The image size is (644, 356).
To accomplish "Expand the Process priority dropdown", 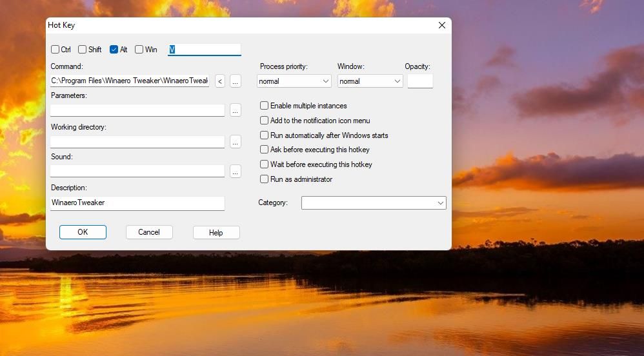I will click(x=294, y=81).
